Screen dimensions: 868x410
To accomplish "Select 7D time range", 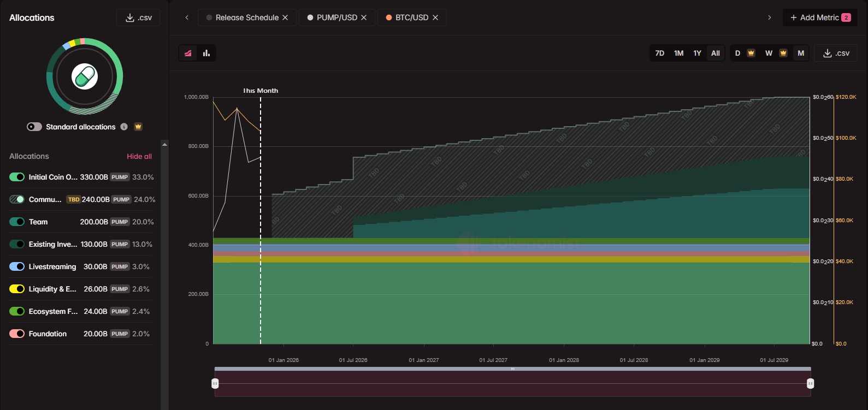I will [660, 53].
